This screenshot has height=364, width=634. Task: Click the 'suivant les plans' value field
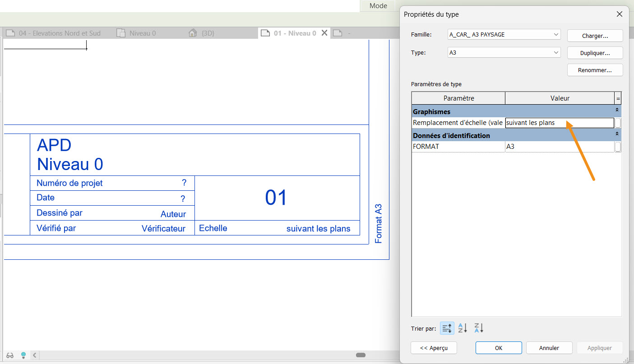[559, 123]
